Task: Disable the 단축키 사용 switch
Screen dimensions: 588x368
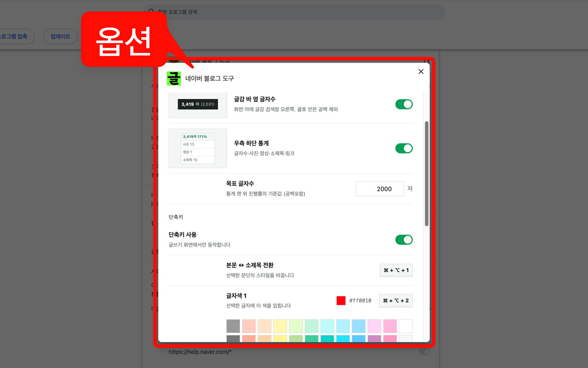Action: pyautogui.click(x=404, y=240)
